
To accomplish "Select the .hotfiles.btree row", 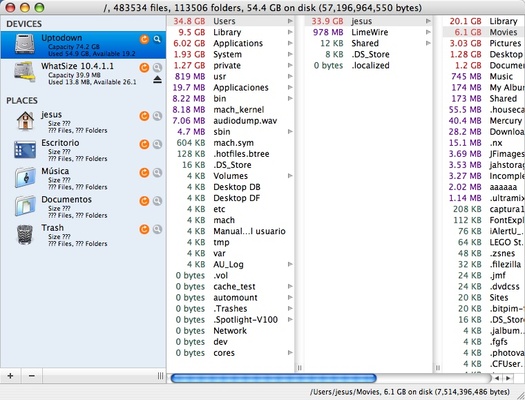I will 230,154.
